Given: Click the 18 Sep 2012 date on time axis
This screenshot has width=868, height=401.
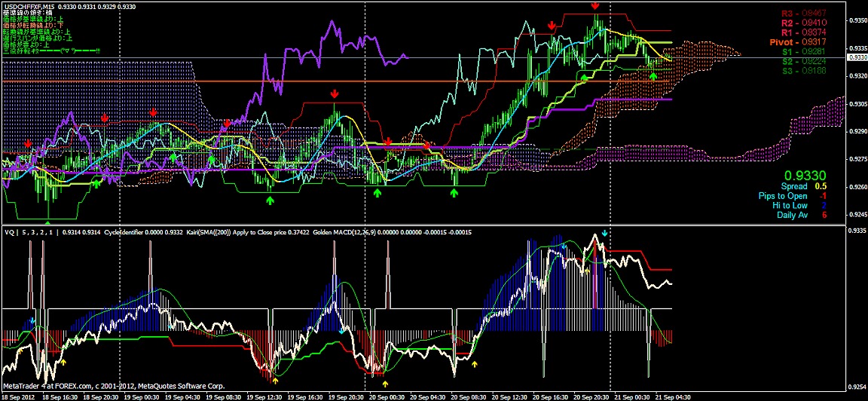Looking at the screenshot, I should coord(18,396).
